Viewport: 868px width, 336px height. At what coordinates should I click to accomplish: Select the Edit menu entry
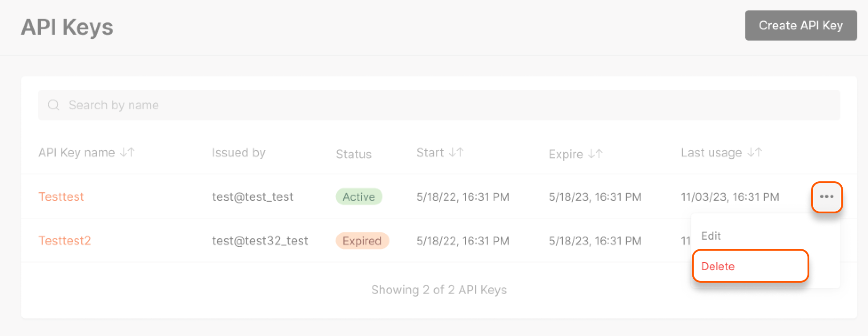click(x=711, y=236)
